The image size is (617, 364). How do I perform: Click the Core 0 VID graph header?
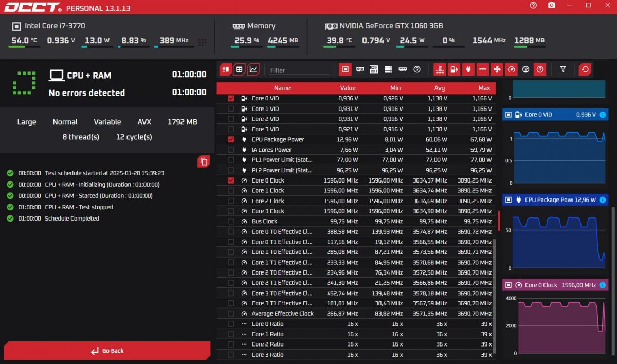point(556,115)
